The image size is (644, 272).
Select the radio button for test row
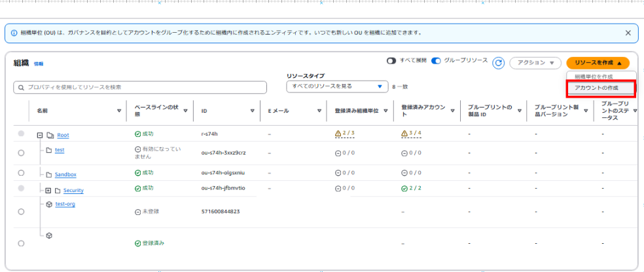(21, 153)
